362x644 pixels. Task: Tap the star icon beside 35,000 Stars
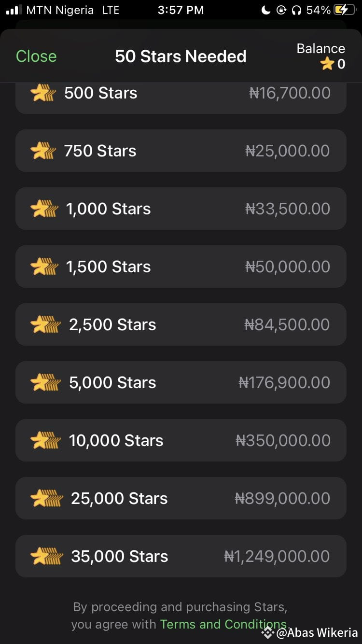46,557
